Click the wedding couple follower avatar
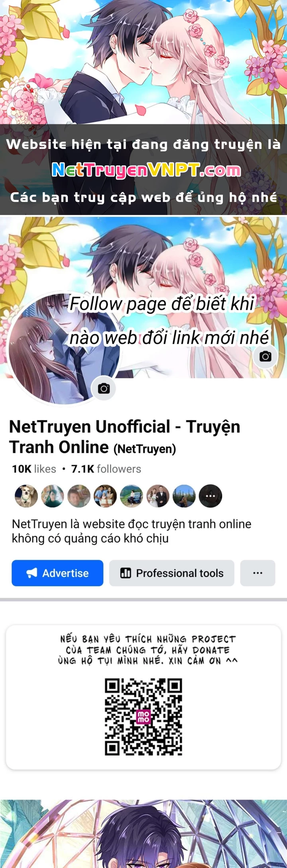This screenshot has height=868, width=287. pos(158,496)
